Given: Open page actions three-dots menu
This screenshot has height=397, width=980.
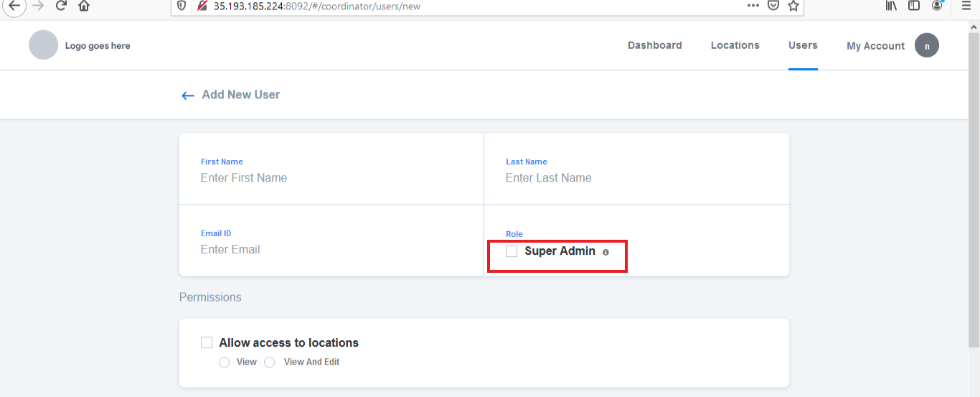Looking at the screenshot, I should pos(753,6).
